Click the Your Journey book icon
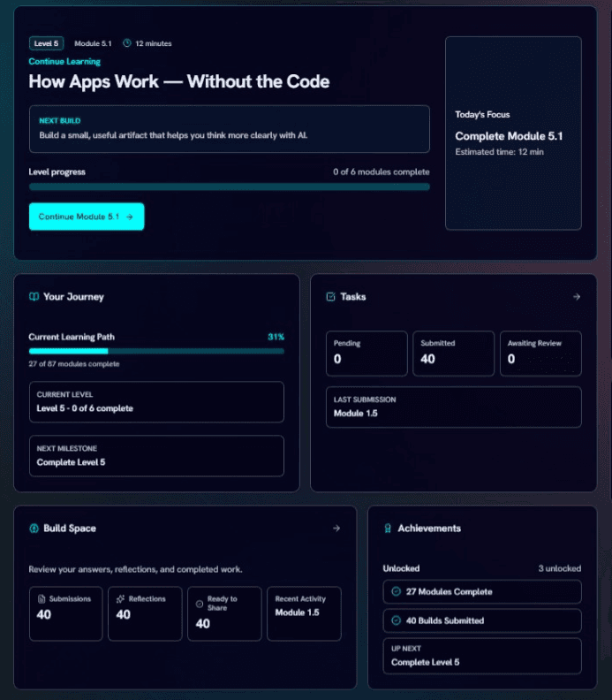This screenshot has height=700, width=612. click(x=34, y=296)
